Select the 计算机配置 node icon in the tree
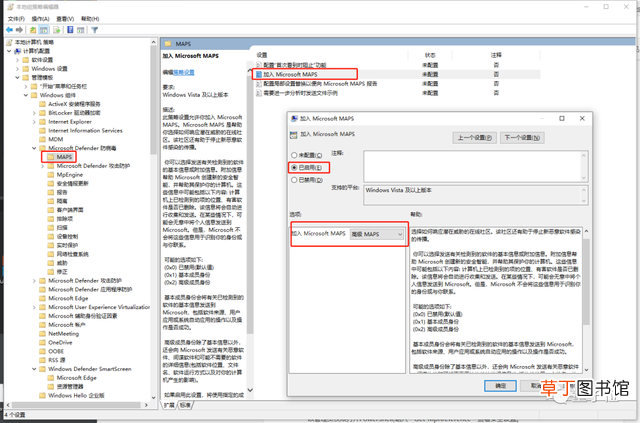The image size is (640, 423). pos(18,51)
